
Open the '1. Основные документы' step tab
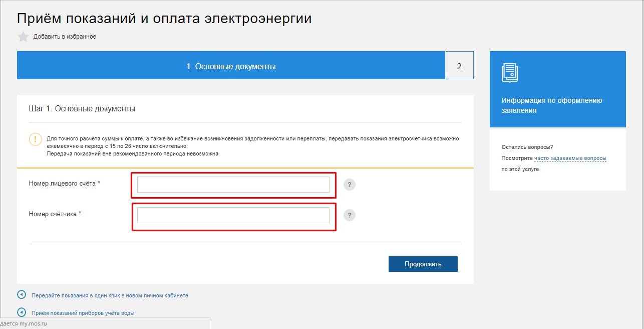pos(231,66)
